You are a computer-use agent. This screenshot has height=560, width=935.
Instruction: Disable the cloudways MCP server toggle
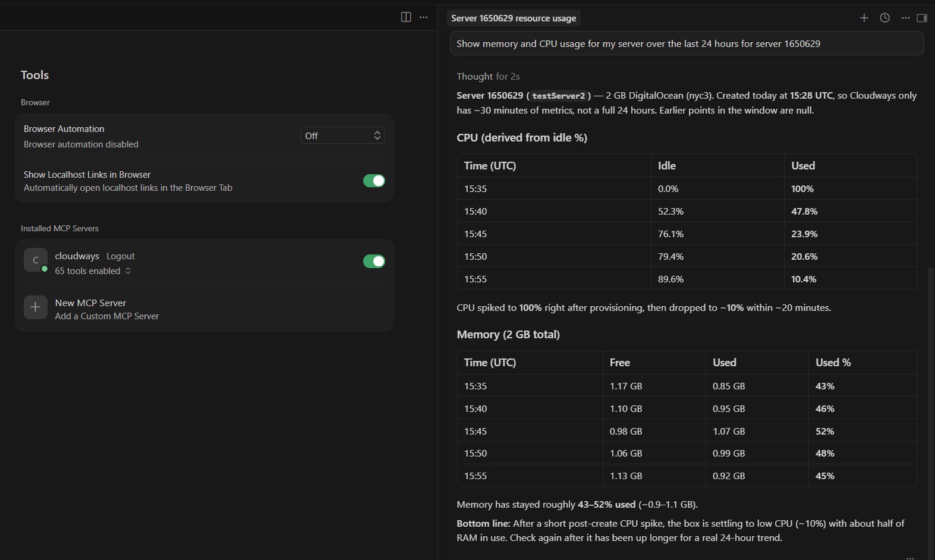click(374, 261)
